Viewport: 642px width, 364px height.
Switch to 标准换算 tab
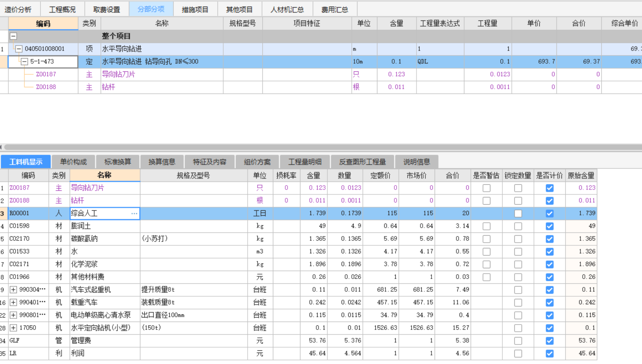pos(118,162)
